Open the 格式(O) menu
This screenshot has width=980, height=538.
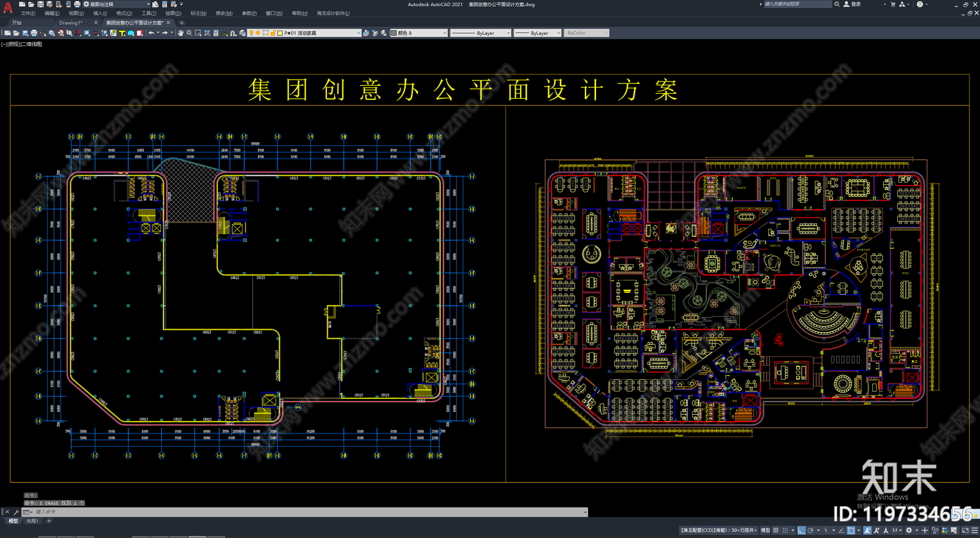[x=124, y=13]
